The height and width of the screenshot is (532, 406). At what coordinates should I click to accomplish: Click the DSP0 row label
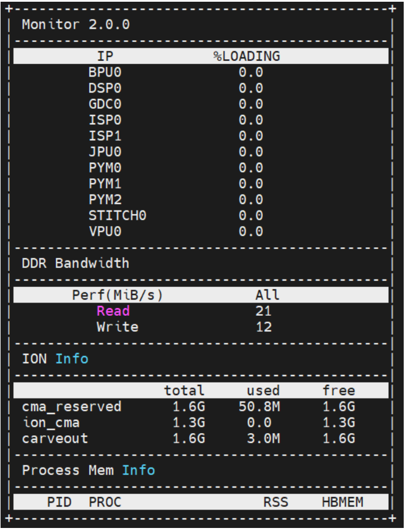(x=105, y=88)
